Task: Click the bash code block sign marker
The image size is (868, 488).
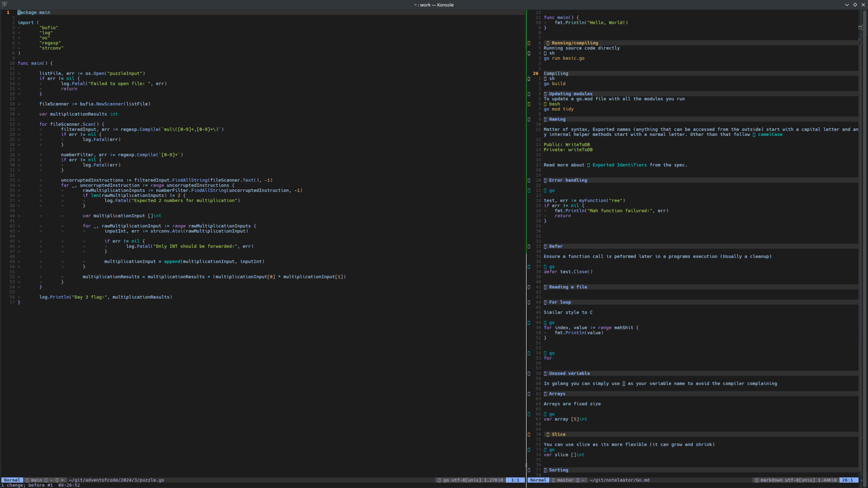Action: pos(529,104)
